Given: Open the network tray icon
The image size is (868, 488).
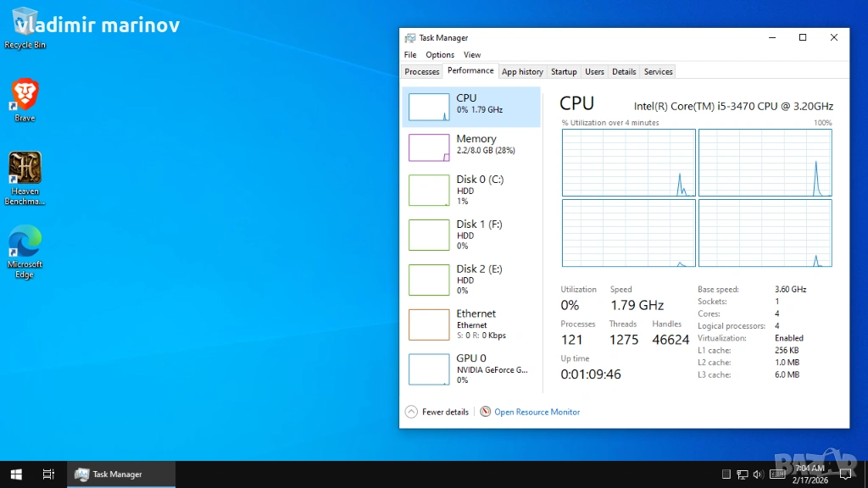Looking at the screenshot, I should click(x=742, y=474).
